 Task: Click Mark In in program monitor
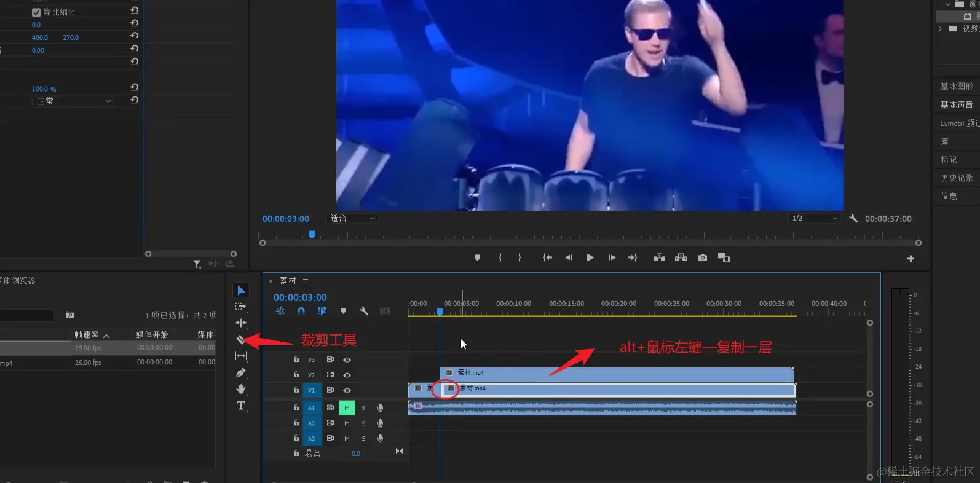500,257
